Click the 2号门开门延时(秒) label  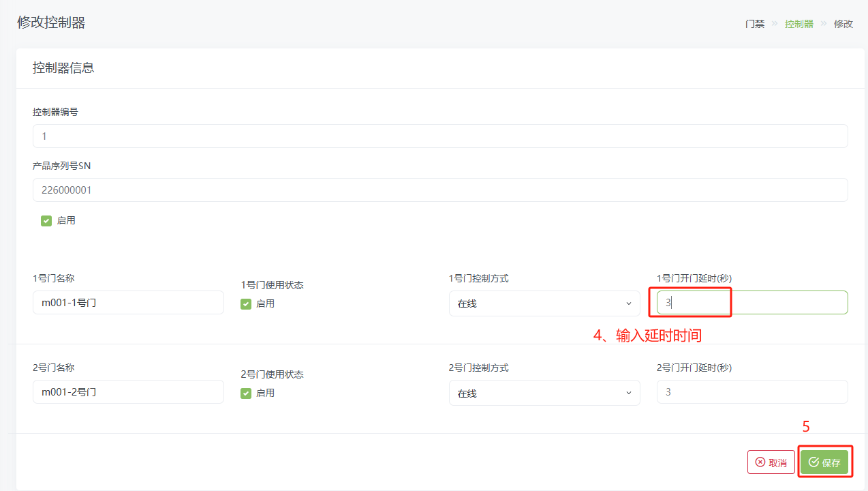[694, 368]
